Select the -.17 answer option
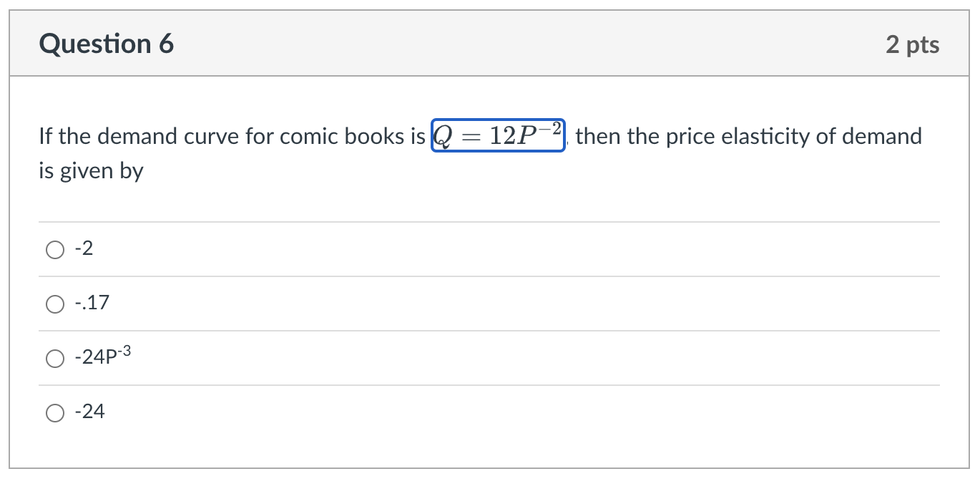The height and width of the screenshot is (494, 980). (54, 304)
